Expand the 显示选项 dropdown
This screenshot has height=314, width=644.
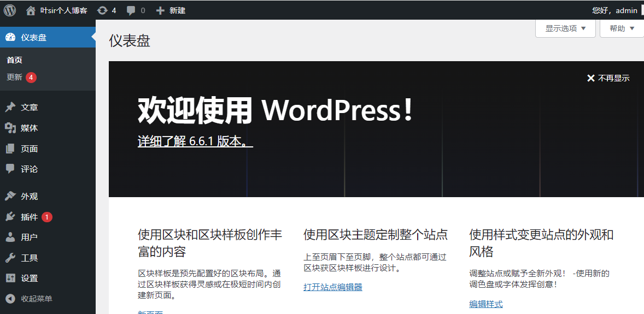point(565,28)
